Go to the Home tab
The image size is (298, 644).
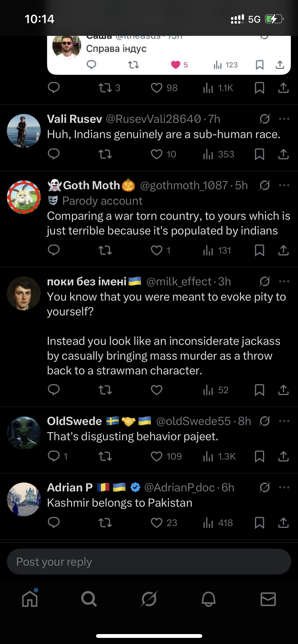pyautogui.click(x=30, y=599)
